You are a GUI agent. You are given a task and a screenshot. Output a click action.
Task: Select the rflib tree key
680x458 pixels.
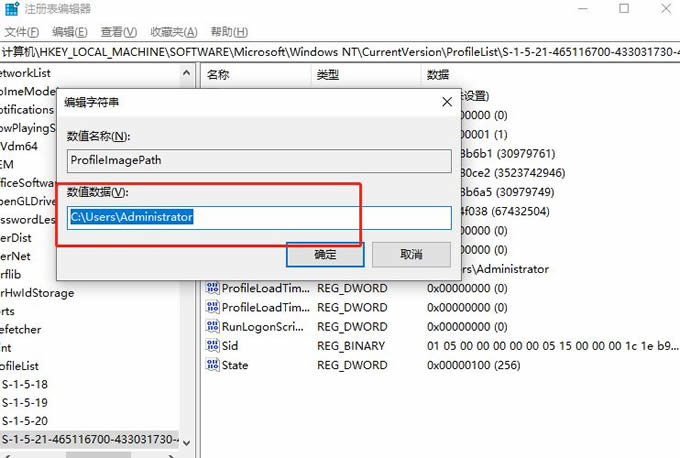[11, 274]
